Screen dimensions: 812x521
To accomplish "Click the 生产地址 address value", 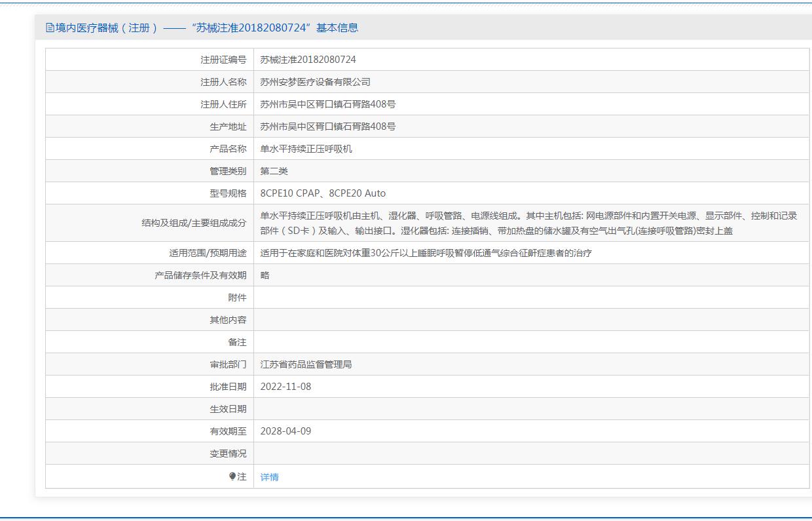I will 327,126.
